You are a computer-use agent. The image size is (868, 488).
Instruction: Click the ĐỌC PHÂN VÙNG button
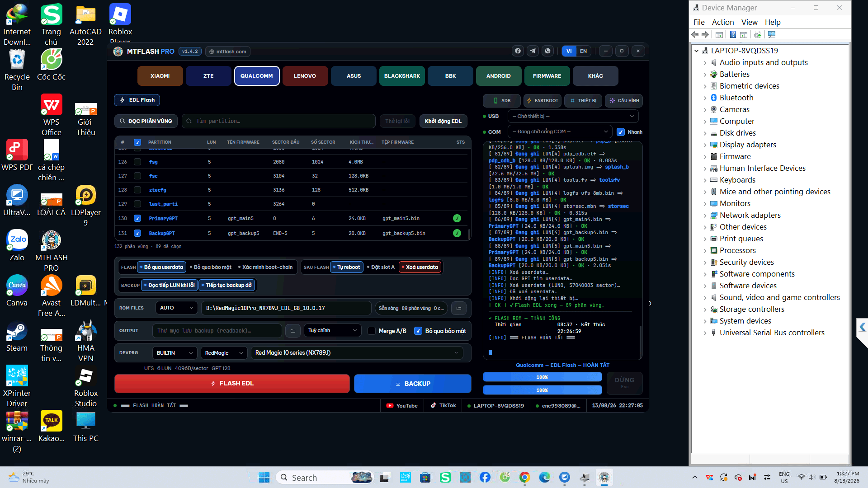[x=146, y=121]
